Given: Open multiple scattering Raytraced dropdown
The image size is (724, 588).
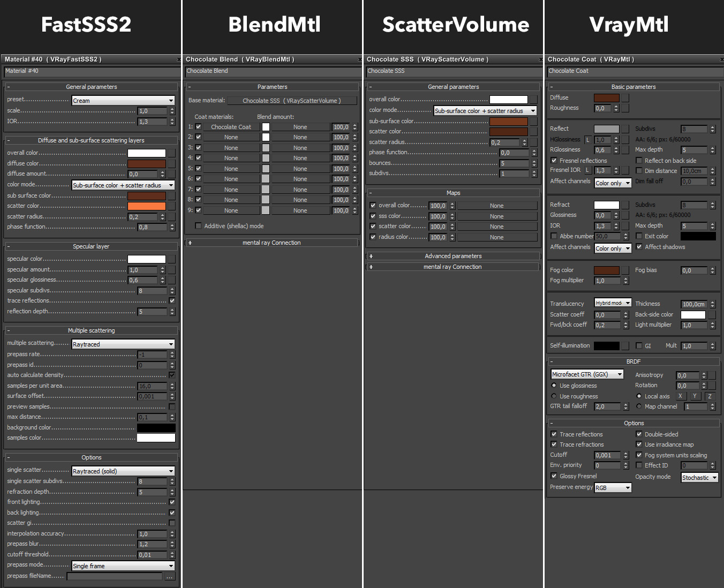Looking at the screenshot, I should [x=123, y=344].
